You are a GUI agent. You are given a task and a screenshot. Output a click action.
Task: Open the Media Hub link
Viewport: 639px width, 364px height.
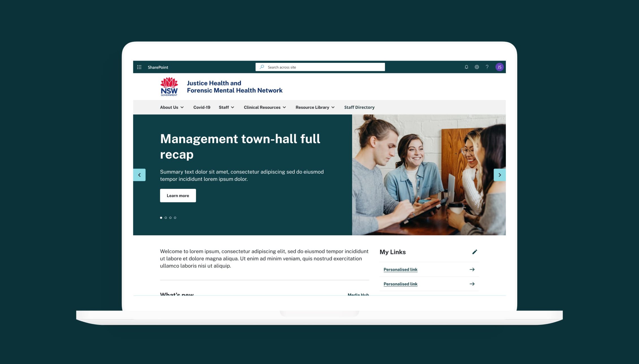(358, 295)
